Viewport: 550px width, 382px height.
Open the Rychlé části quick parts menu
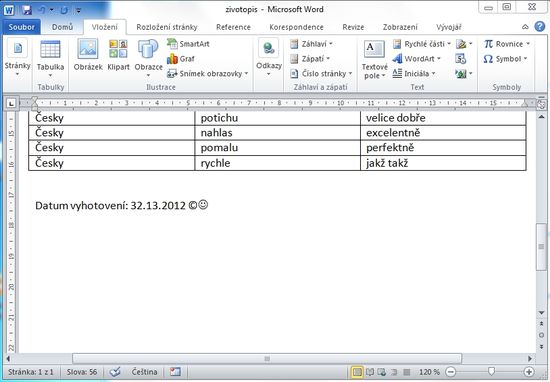(x=422, y=44)
